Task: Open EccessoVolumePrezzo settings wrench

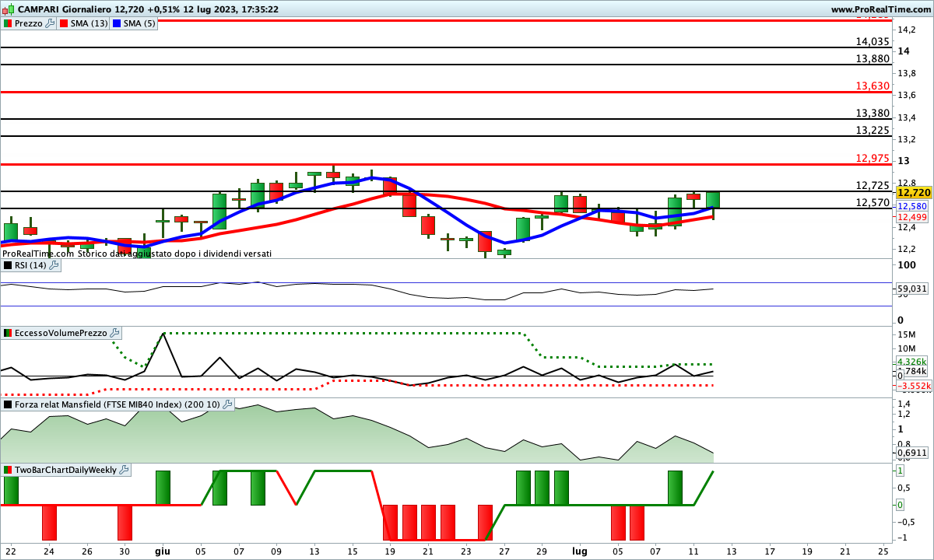Action: 115,333
